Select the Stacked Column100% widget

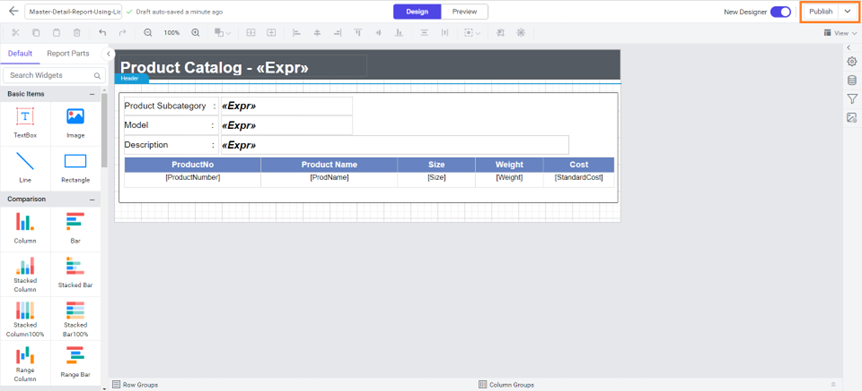[x=25, y=319]
